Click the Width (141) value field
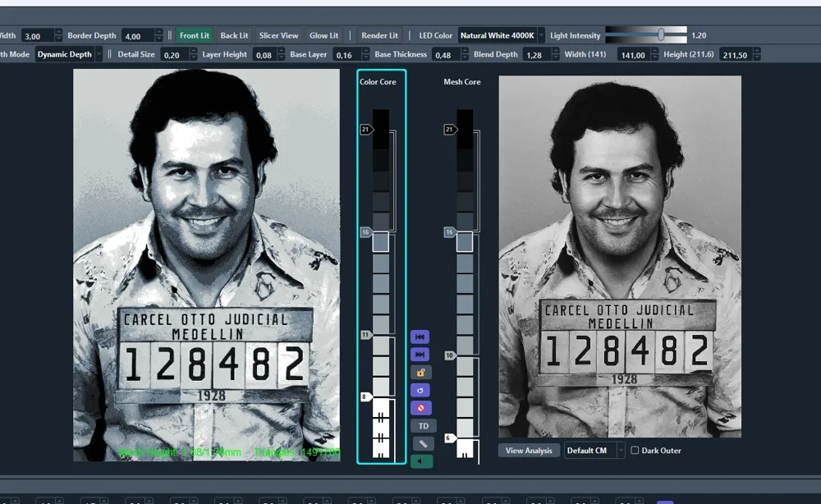The width and height of the screenshot is (821, 504). pyautogui.click(x=633, y=55)
